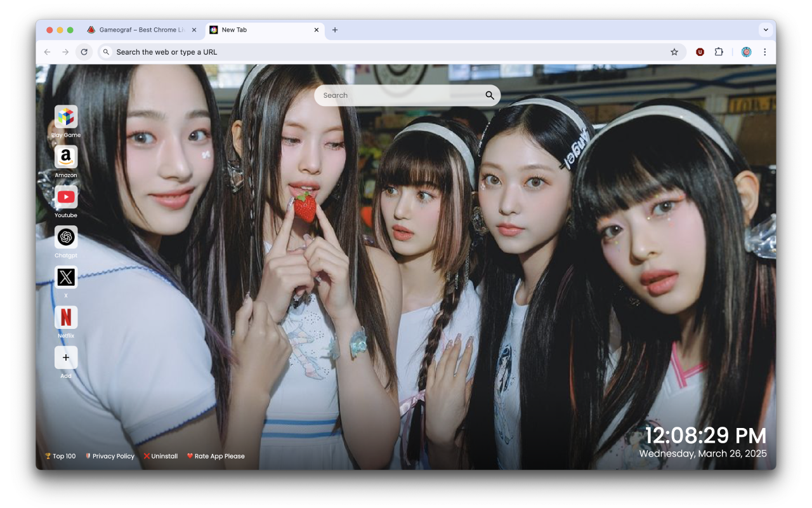The image size is (812, 508).
Task: Open the Privacy Policy link
Action: (110, 456)
